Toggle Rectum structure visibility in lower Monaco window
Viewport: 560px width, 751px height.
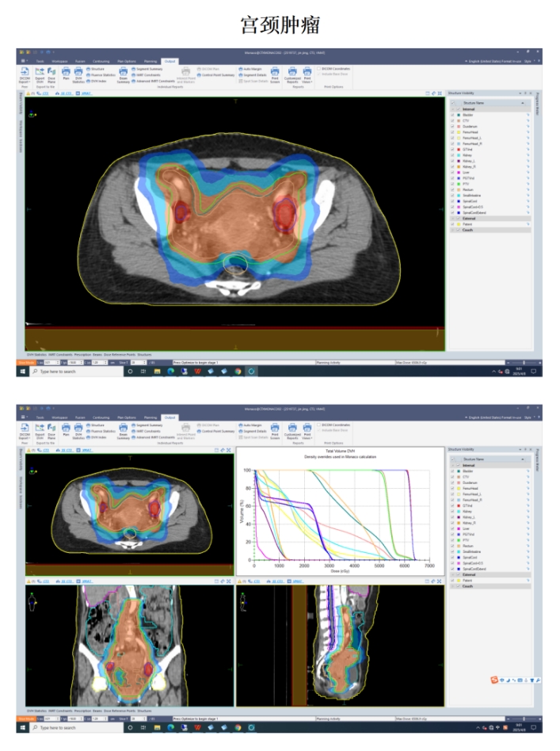tap(451, 545)
